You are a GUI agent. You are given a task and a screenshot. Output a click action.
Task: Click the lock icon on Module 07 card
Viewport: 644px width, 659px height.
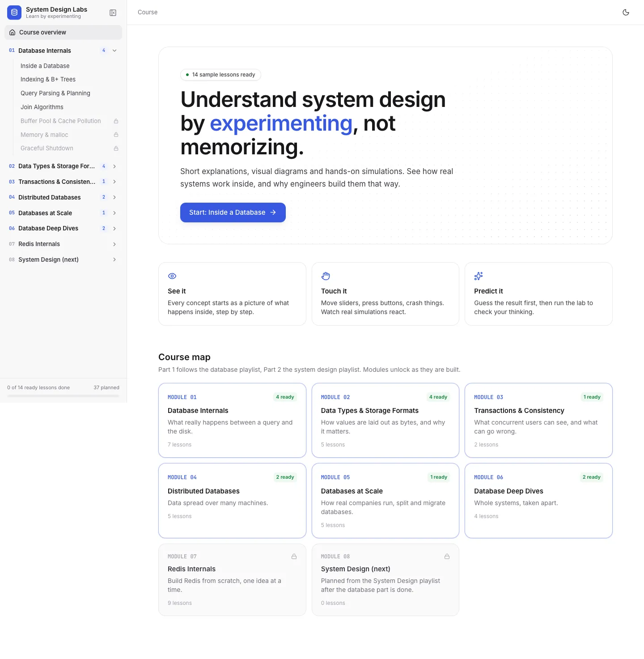click(x=294, y=557)
